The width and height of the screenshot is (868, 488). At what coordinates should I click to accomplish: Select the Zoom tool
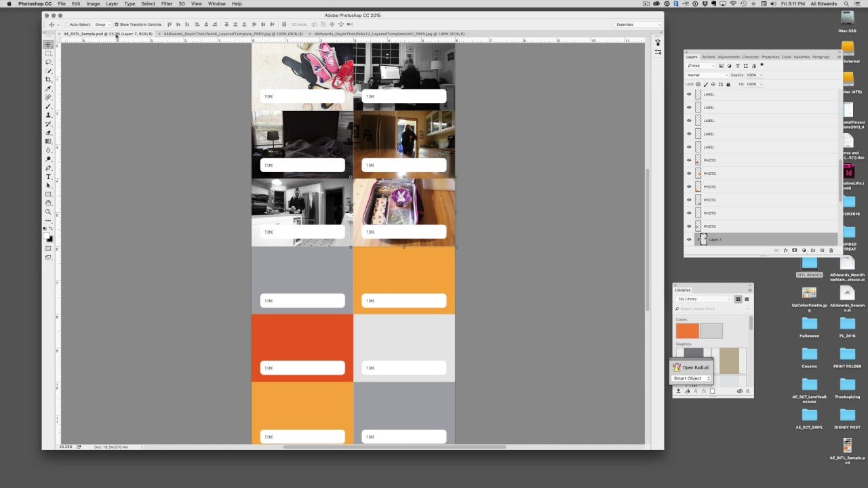(48, 212)
